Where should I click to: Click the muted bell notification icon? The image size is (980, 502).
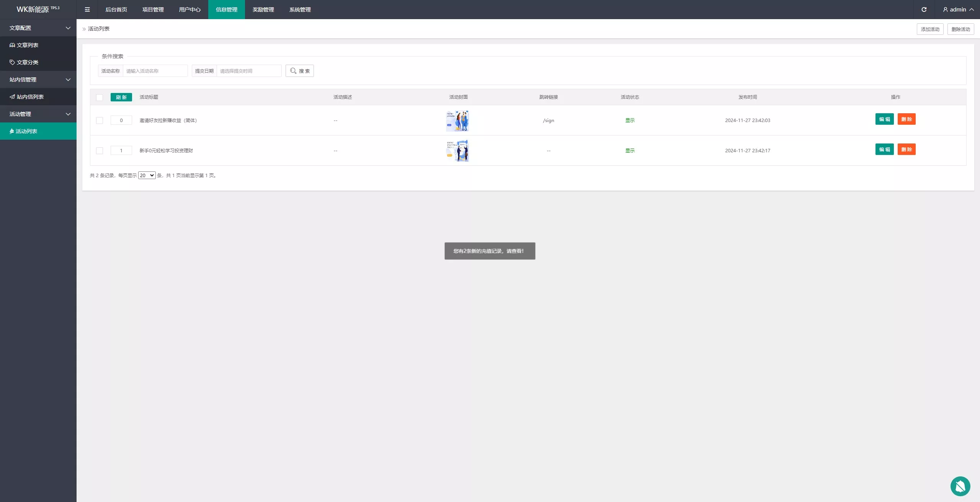pos(960,486)
